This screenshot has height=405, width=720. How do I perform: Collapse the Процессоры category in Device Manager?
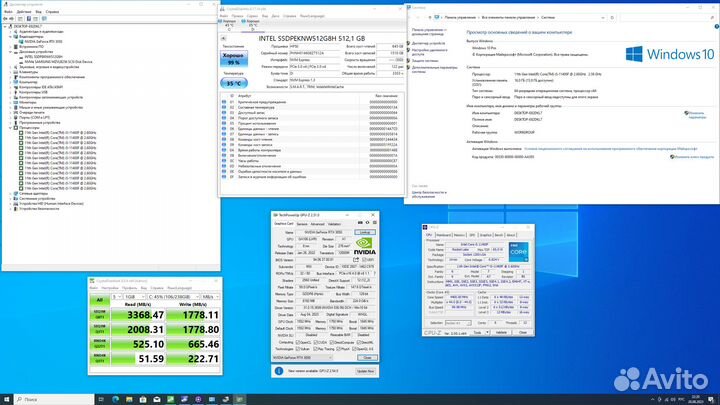tap(11, 128)
